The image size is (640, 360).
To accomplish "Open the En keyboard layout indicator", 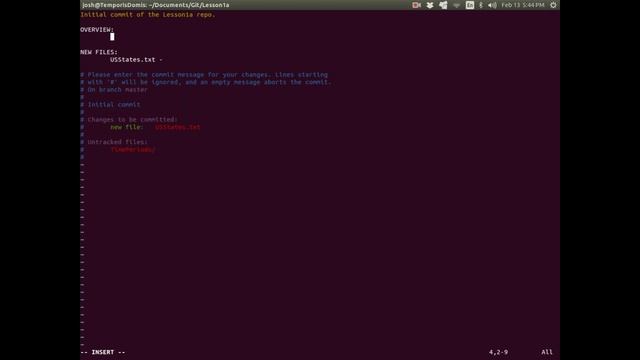I will click(470, 5).
